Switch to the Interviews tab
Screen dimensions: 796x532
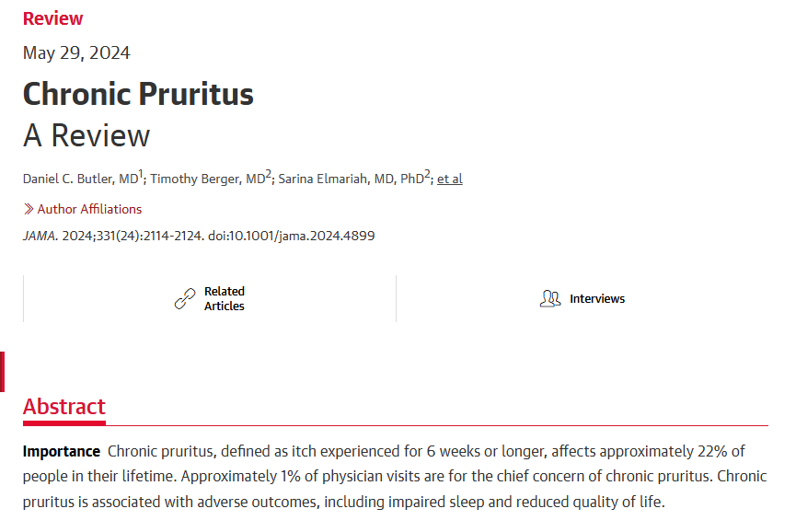pos(583,298)
